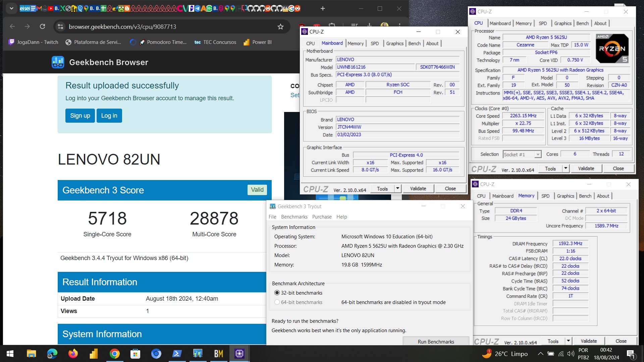
Task: Open the Windows Start menu
Action: [10, 354]
